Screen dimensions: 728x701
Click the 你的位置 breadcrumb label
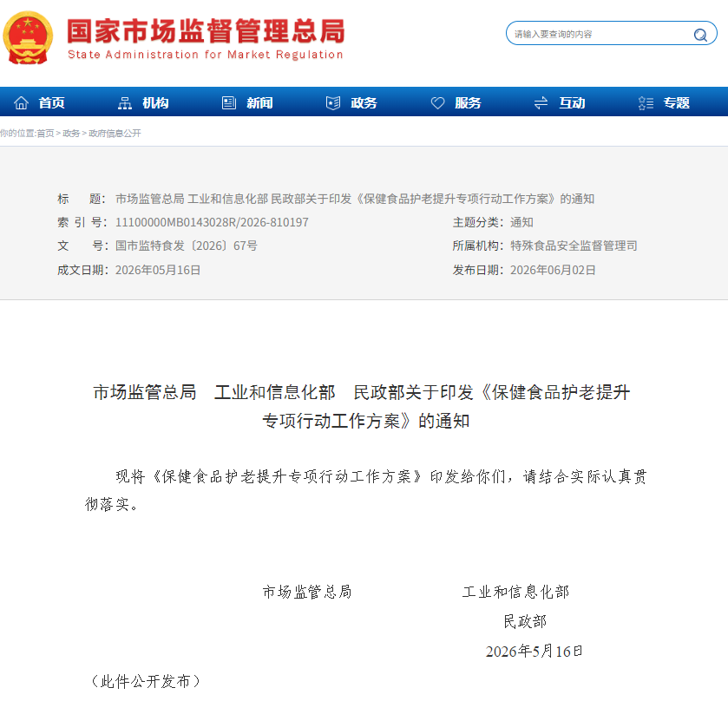(18, 134)
